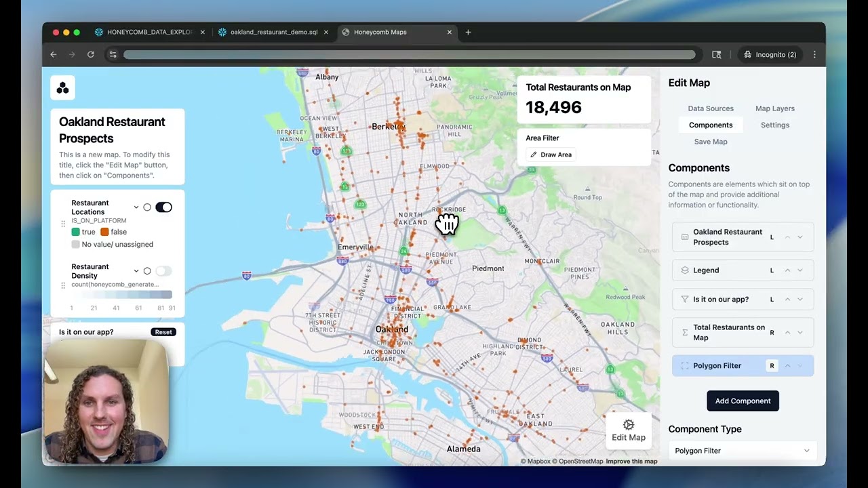
Task: Toggle side L badge on Legend component
Action: pyautogui.click(x=772, y=270)
